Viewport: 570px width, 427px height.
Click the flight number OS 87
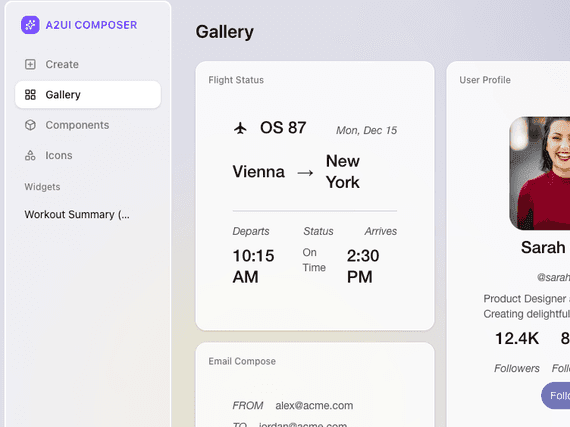[x=283, y=128]
